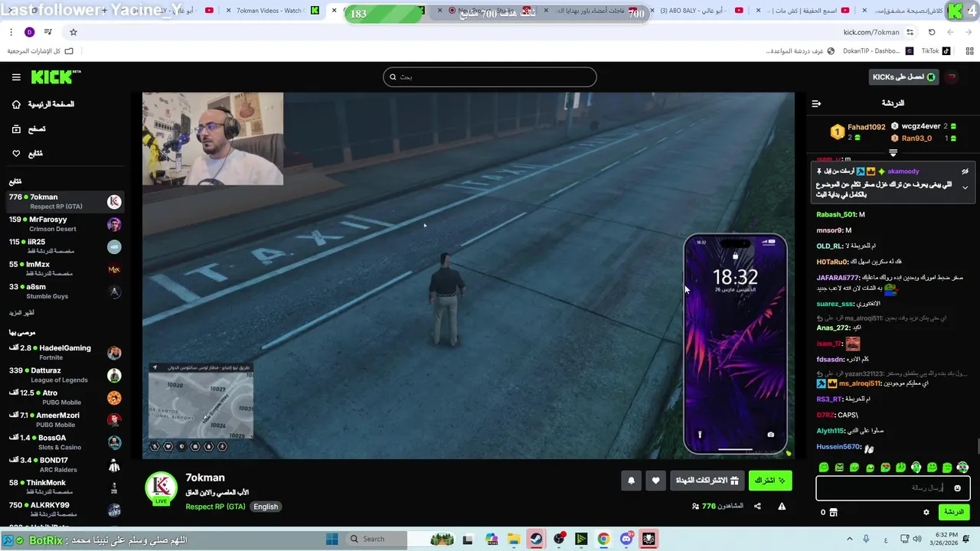Switch to the 7okman Videos browser tab

point(274,11)
